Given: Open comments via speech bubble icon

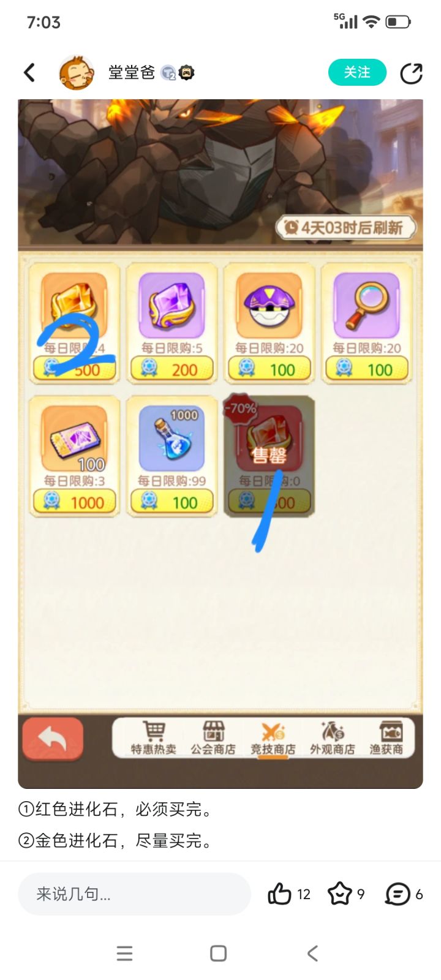Looking at the screenshot, I should pyautogui.click(x=398, y=894).
